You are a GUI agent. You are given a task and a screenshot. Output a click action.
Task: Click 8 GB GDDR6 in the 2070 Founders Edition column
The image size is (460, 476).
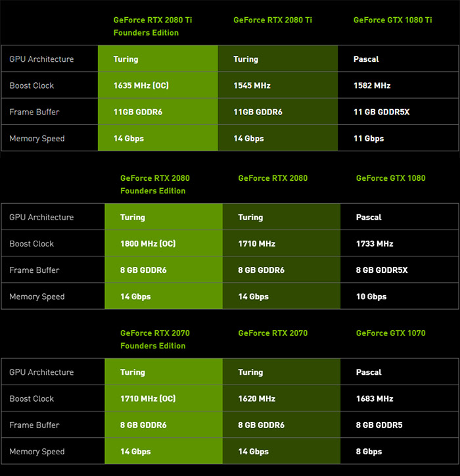(143, 425)
